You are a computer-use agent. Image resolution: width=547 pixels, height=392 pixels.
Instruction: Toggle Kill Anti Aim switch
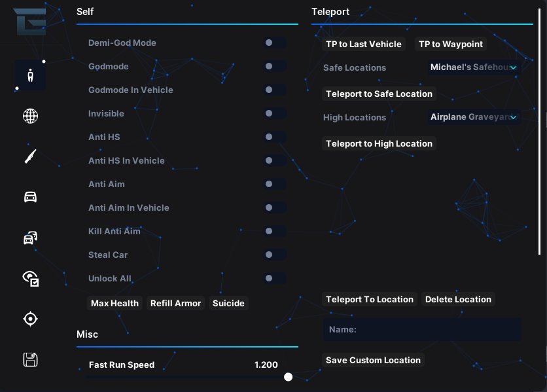[275, 231]
